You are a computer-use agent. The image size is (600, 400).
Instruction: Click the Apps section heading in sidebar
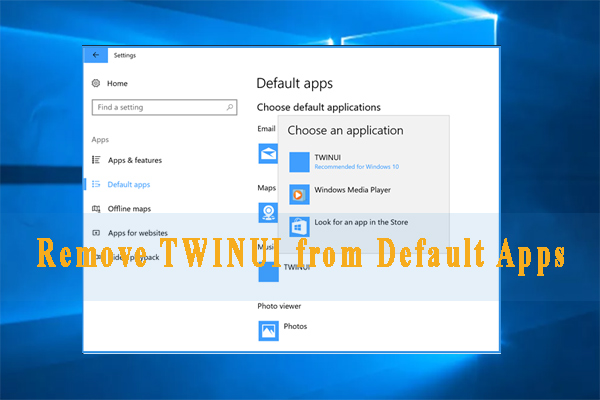(x=100, y=140)
